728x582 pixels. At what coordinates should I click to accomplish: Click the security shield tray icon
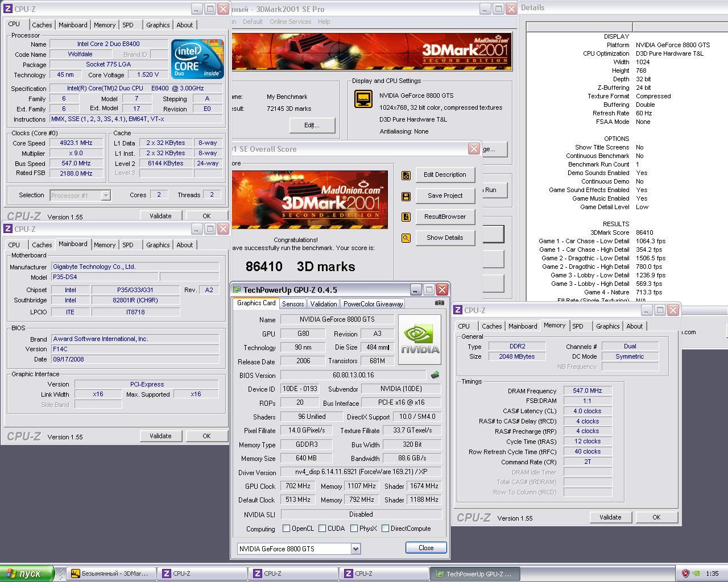point(685,573)
